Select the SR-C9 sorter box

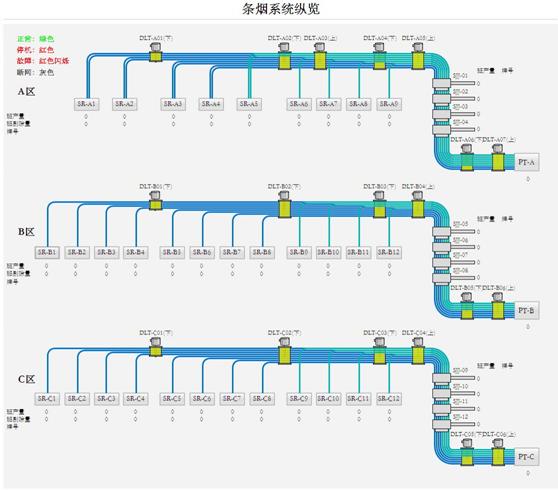pyautogui.click(x=299, y=399)
